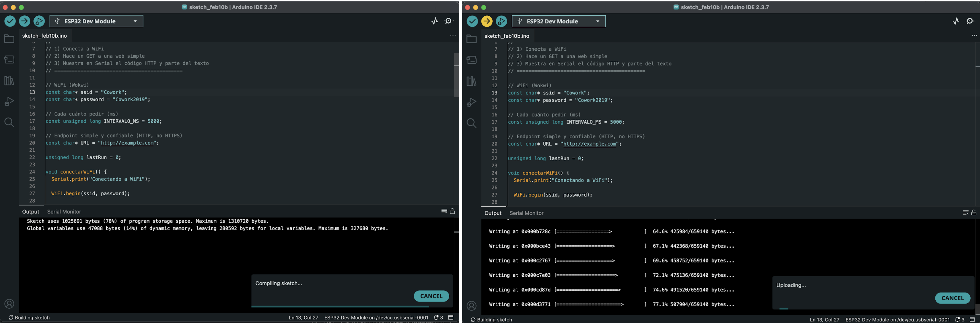Open Boards Manager in left window sidebar
980x324 pixels.
pos(9,60)
